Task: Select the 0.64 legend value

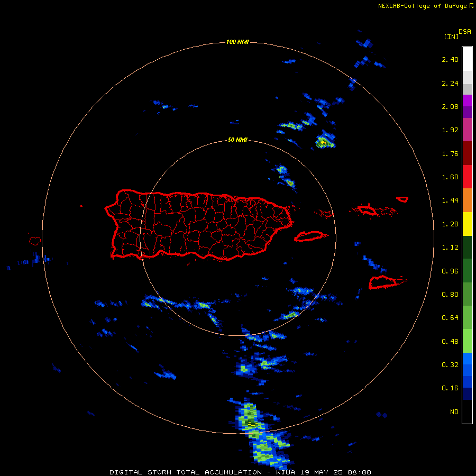Action: tap(450, 318)
